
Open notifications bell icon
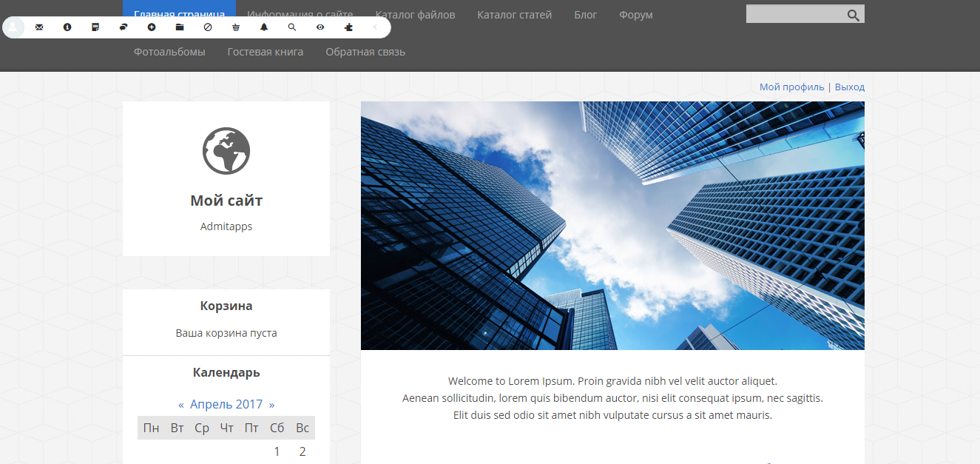(x=264, y=27)
